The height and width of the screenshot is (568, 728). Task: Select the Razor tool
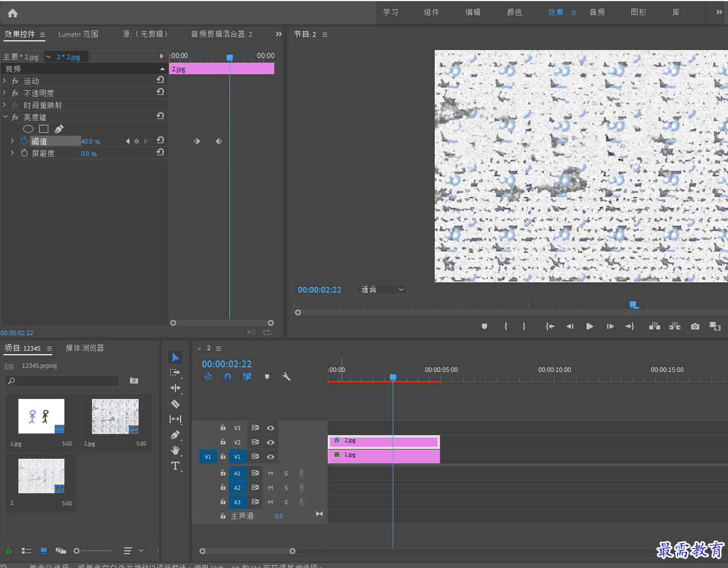click(175, 404)
